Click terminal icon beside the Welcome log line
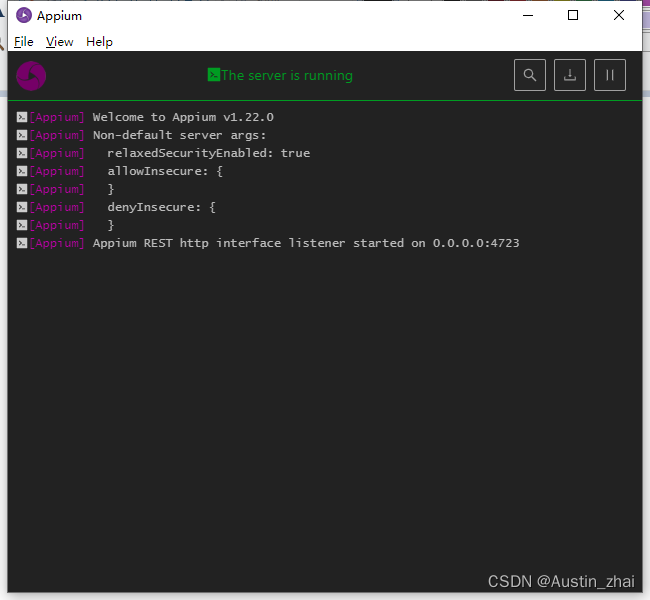This screenshot has width=650, height=600. 22,117
